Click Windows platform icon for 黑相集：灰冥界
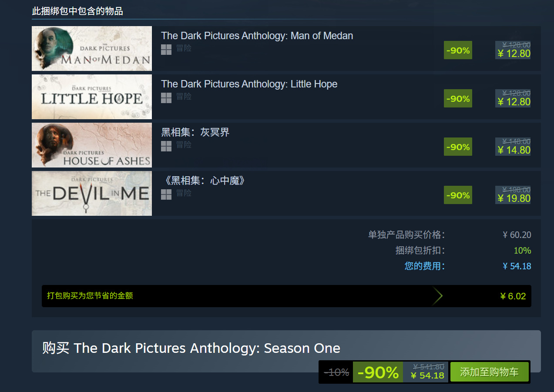554x392 pixels. 166,146
